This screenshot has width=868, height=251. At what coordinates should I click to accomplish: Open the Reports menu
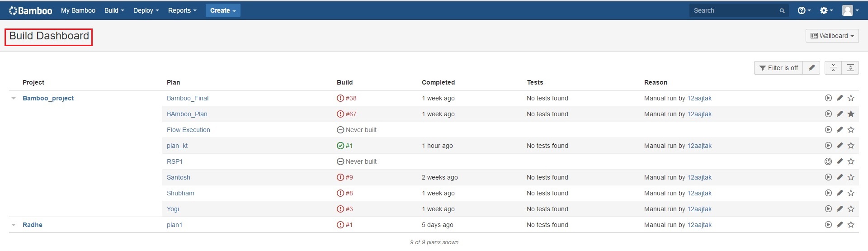pos(182,10)
